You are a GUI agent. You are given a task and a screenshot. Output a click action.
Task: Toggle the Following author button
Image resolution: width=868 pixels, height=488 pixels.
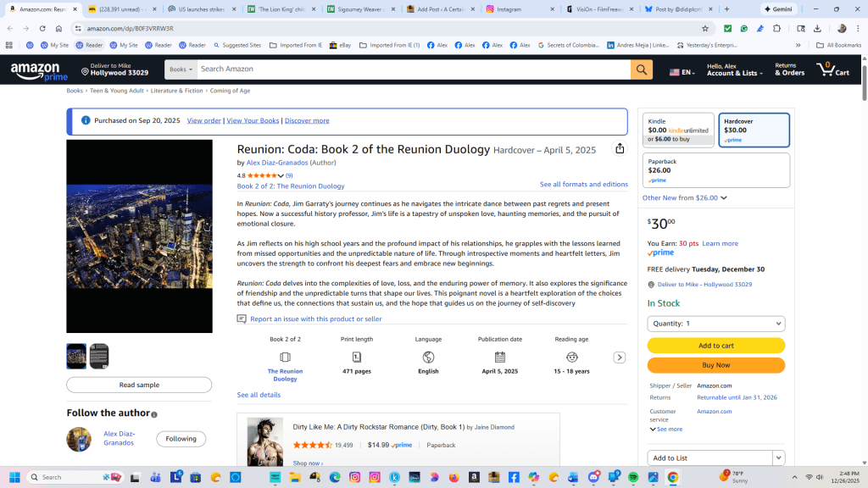181,439
